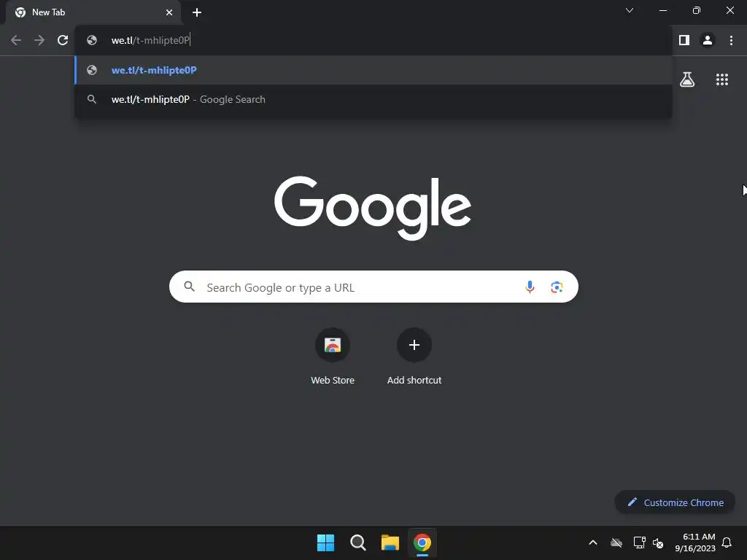
Task: Open Chrome three-dot menu
Action: tap(731, 41)
